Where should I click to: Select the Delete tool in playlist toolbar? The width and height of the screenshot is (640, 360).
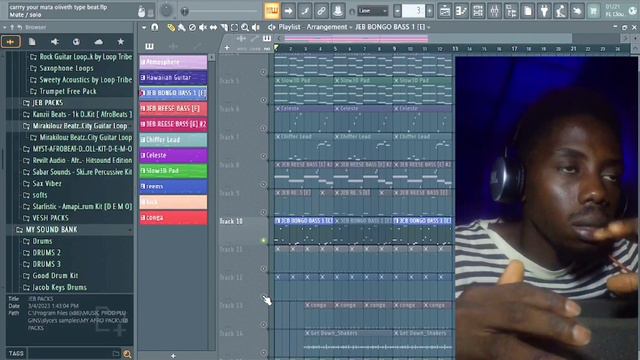pyautogui.click(x=192, y=27)
